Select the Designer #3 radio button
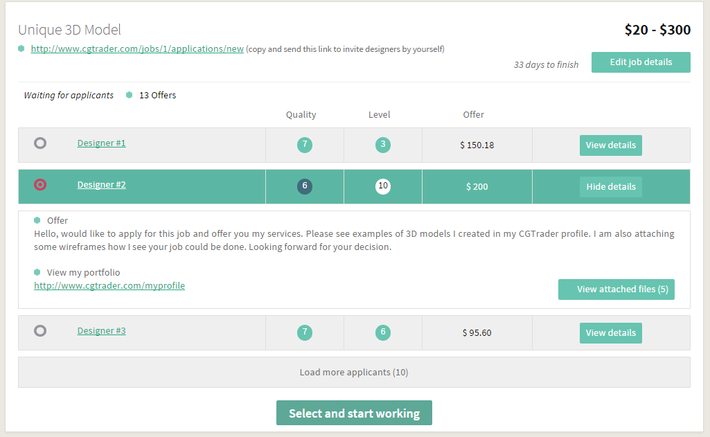 pyautogui.click(x=40, y=330)
